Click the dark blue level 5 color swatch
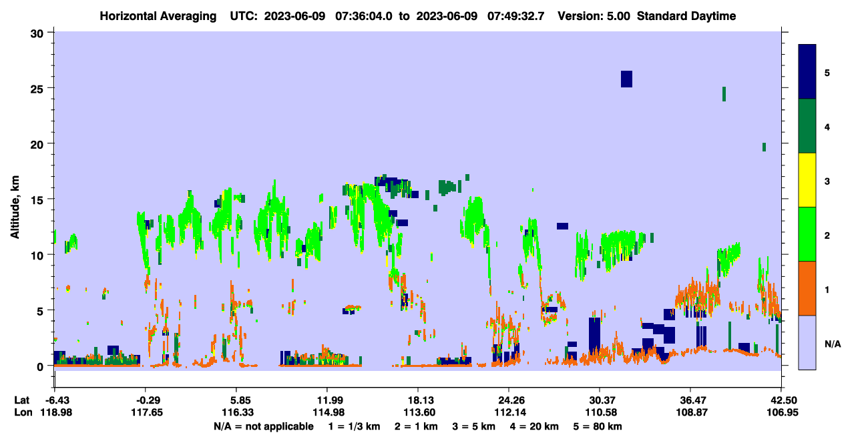This screenshot has height=445, width=868. 807,72
